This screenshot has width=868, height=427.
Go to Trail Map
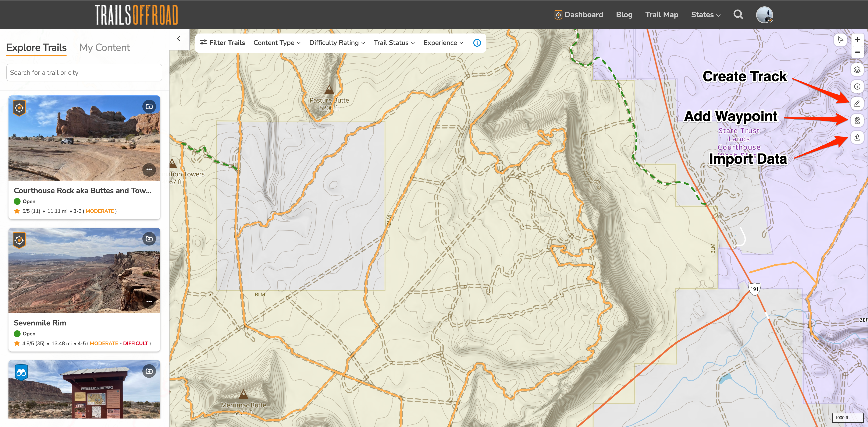661,14
